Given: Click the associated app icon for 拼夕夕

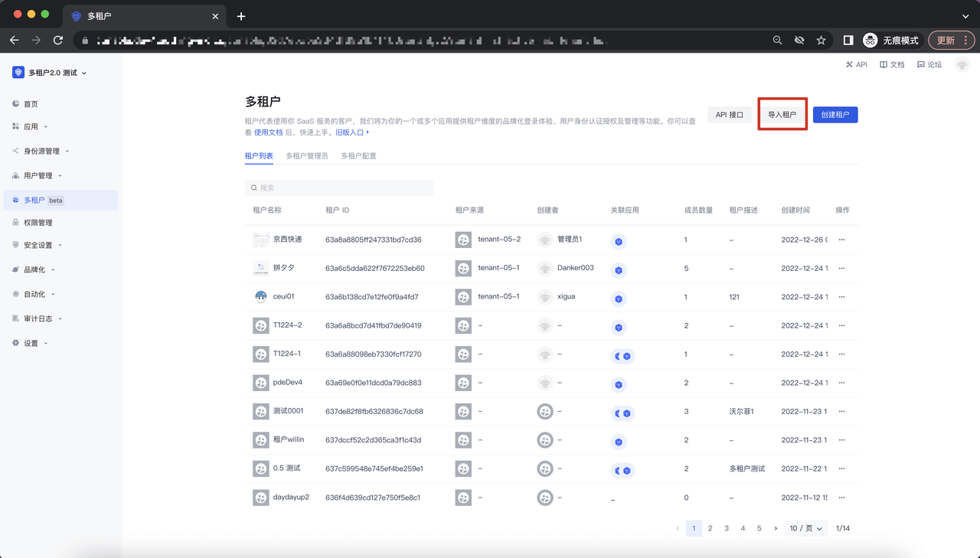Looking at the screenshot, I should click(619, 270).
